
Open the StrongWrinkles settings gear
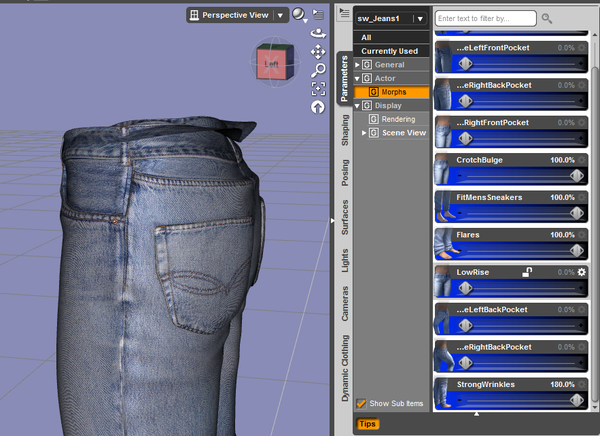[582, 384]
